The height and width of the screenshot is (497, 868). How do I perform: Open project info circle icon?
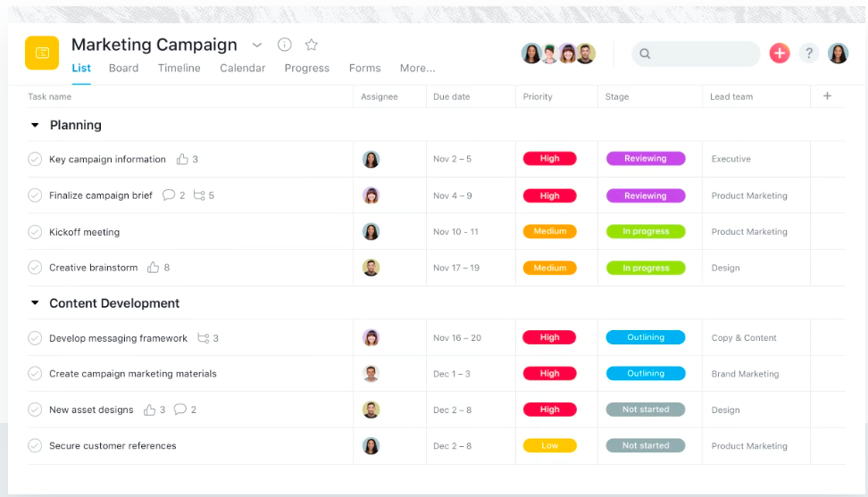click(x=285, y=45)
